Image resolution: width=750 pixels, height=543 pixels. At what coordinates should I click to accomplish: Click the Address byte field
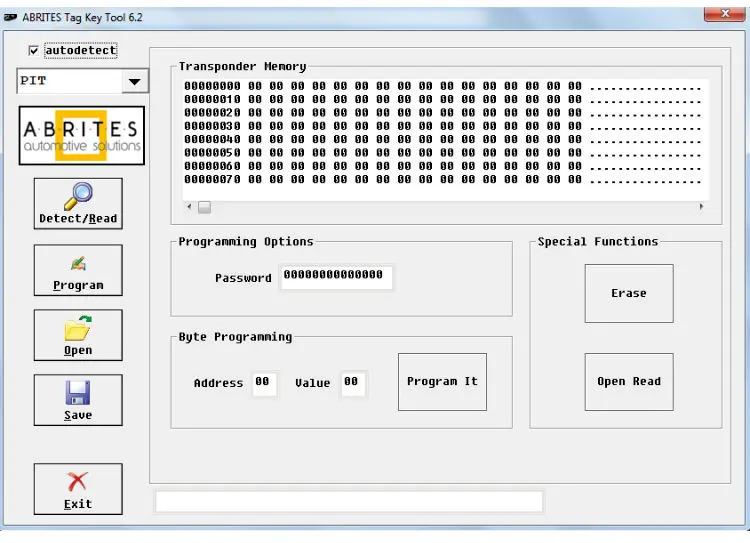[264, 383]
